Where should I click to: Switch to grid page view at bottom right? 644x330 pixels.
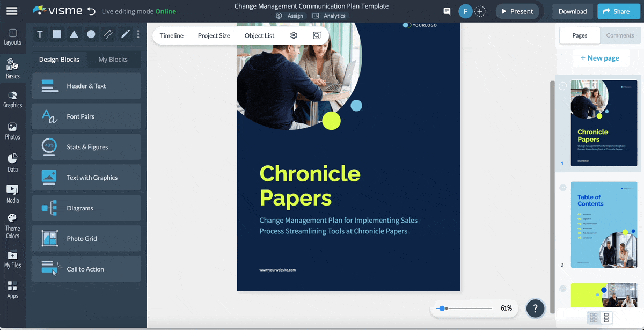pos(594,318)
